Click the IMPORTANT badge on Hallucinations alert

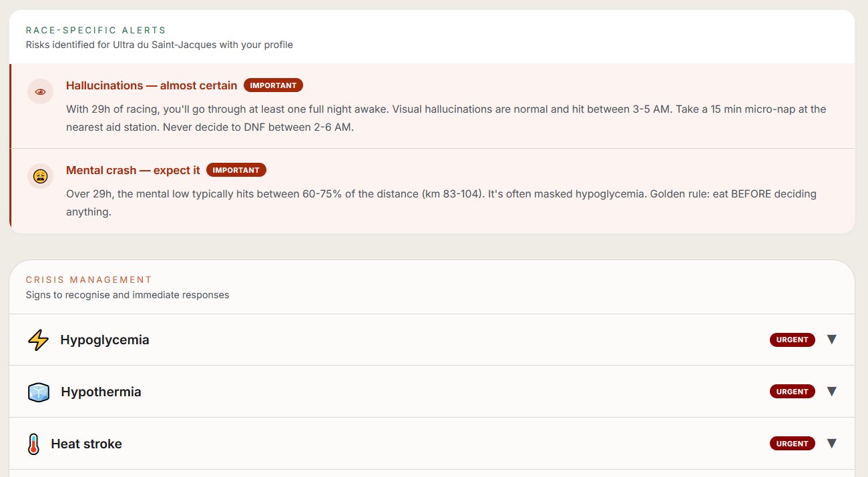point(273,85)
